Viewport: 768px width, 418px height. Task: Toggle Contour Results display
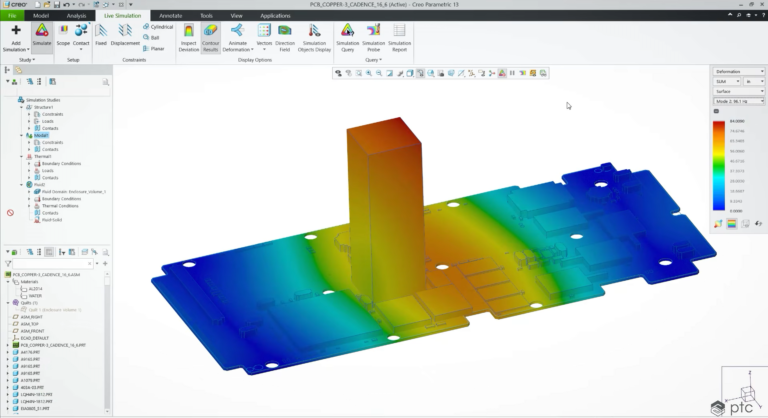[211, 38]
